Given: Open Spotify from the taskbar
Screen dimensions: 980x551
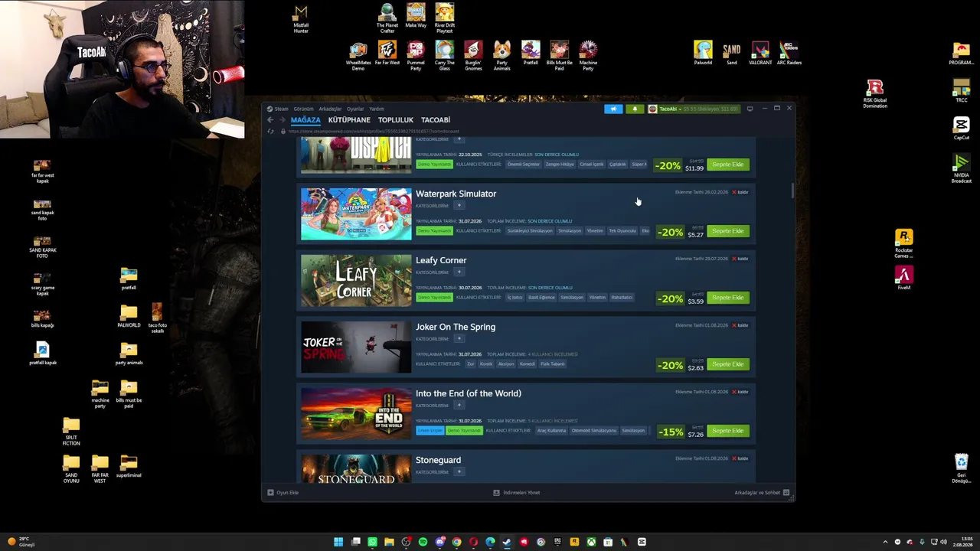Looking at the screenshot, I should click(423, 542).
